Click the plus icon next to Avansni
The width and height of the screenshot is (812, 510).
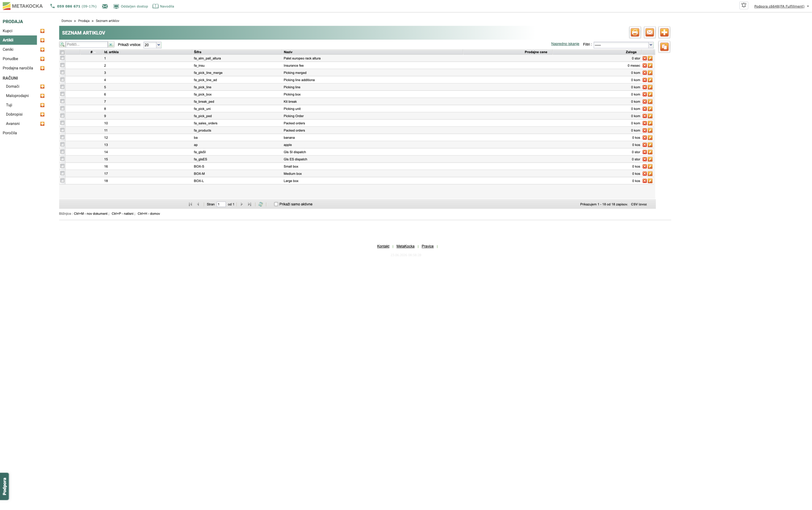tap(42, 124)
